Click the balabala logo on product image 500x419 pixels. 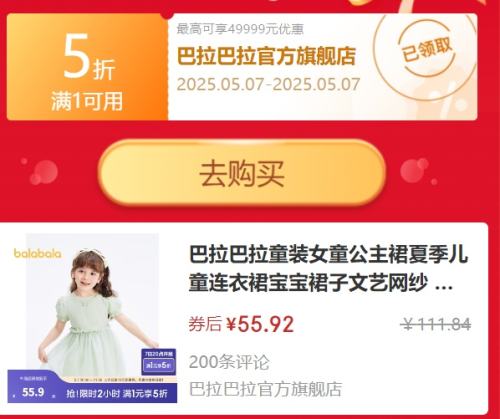[37, 253]
